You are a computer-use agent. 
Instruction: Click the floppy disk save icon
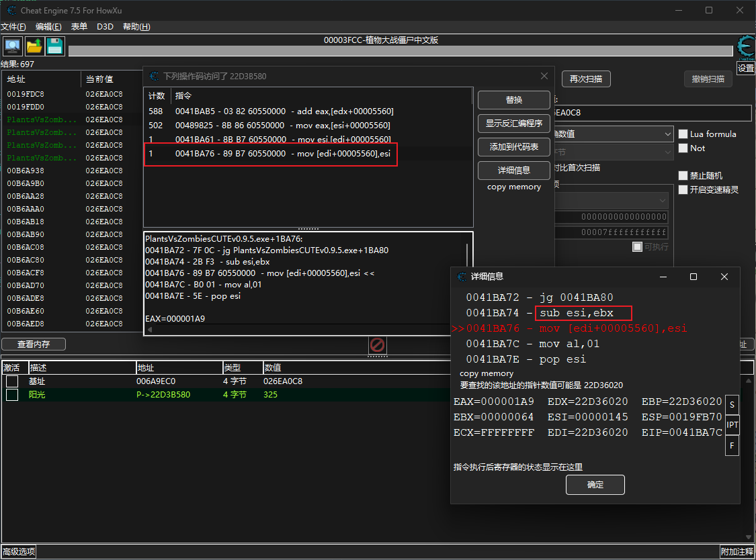(x=54, y=46)
